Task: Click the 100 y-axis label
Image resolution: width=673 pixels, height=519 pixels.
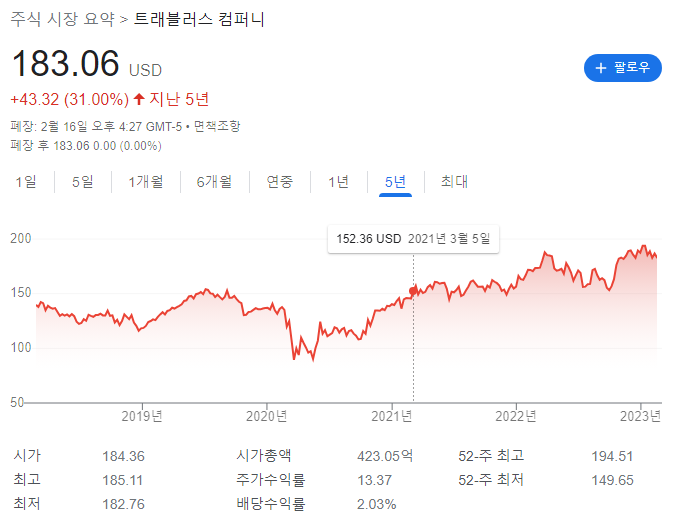Action: (21, 347)
